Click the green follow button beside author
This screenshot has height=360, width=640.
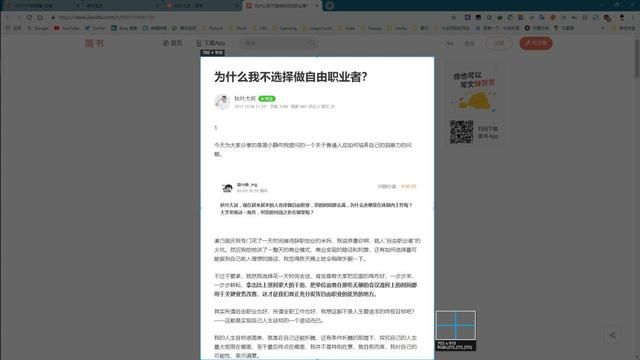267,98
